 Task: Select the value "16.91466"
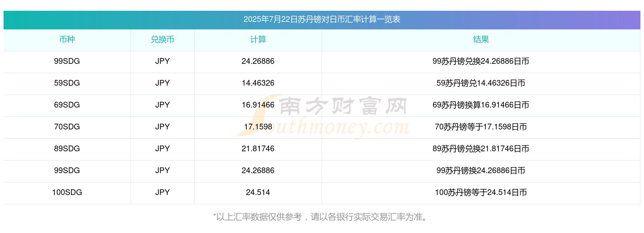tap(258, 105)
